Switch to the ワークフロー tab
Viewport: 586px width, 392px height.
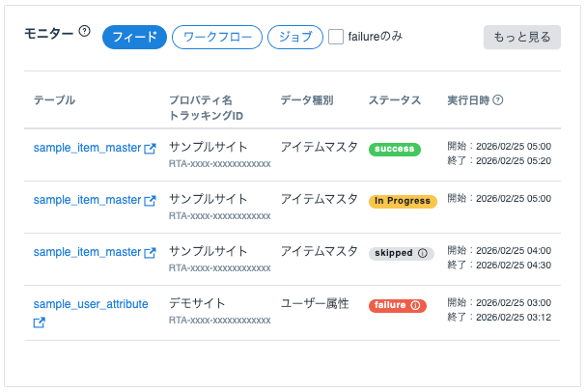click(x=217, y=37)
